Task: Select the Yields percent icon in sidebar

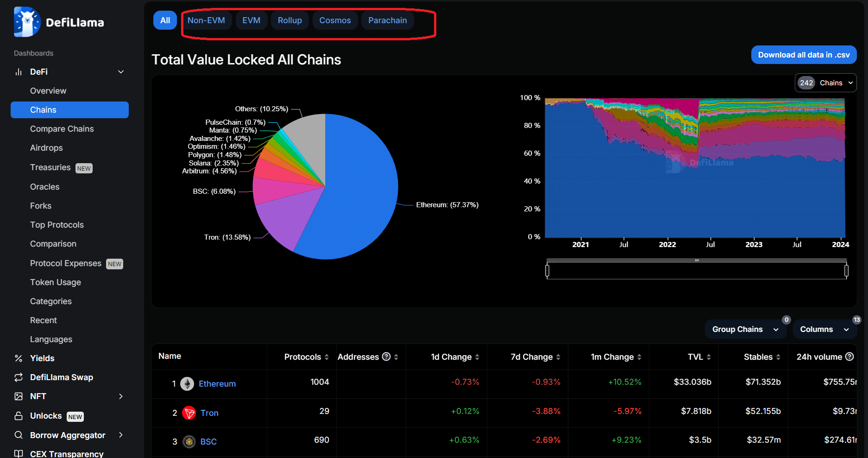Action: click(19, 358)
